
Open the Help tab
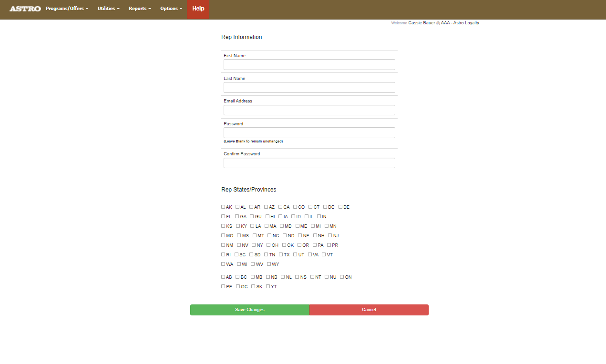[x=198, y=9]
